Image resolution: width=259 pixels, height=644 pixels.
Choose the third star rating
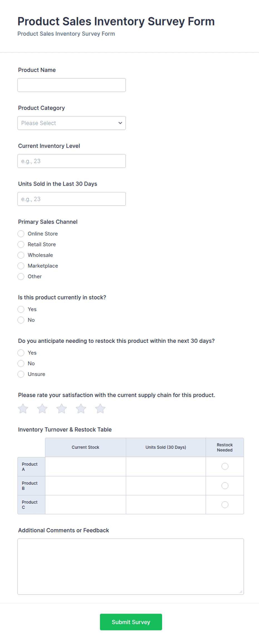(x=62, y=409)
